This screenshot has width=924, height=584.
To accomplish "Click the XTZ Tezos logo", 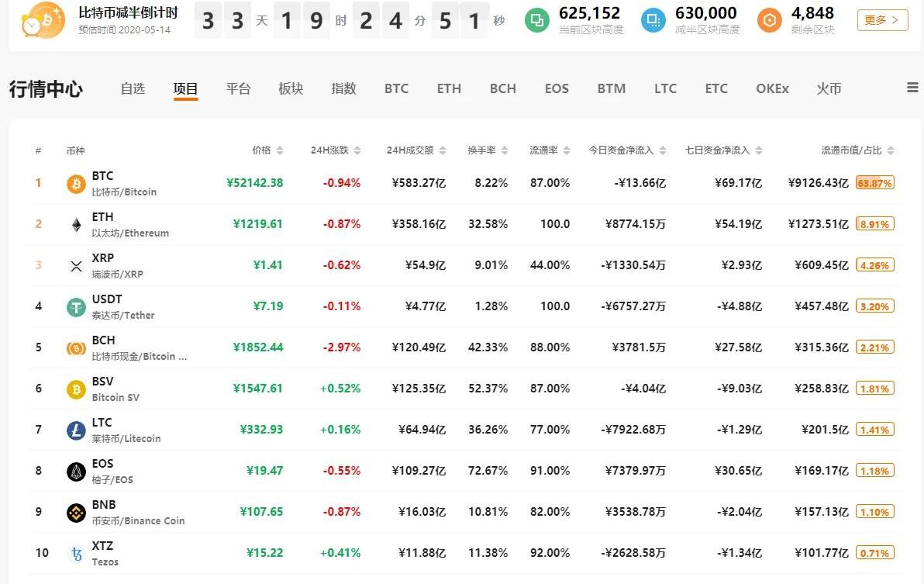I will [x=76, y=554].
